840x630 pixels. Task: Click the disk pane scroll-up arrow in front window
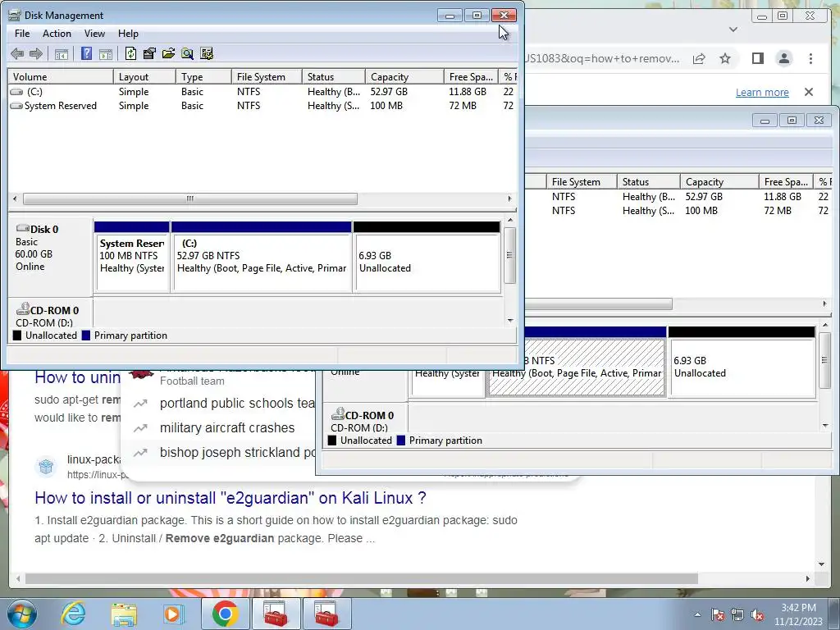click(x=510, y=220)
